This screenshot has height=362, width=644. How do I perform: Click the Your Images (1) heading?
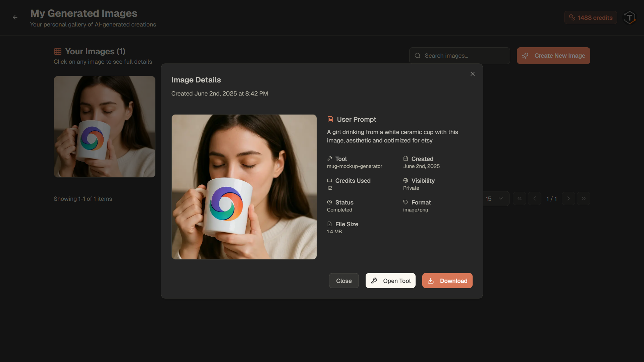95,51
